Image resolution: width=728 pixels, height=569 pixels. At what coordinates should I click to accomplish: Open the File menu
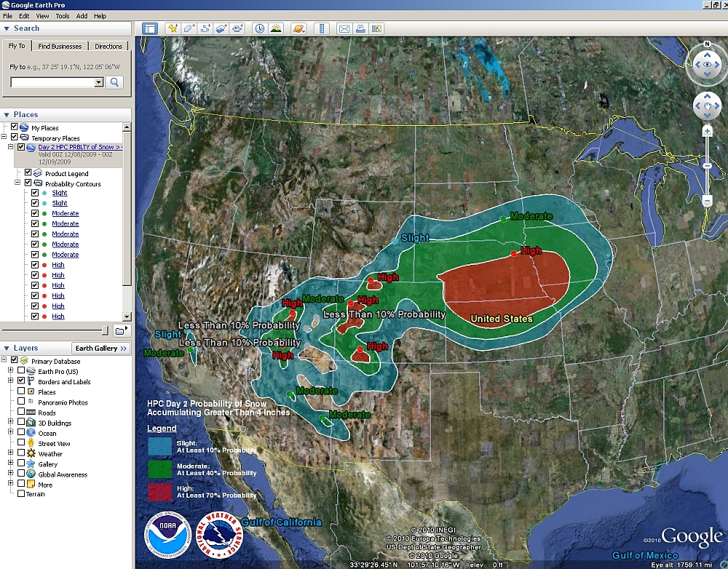pyautogui.click(x=7, y=16)
